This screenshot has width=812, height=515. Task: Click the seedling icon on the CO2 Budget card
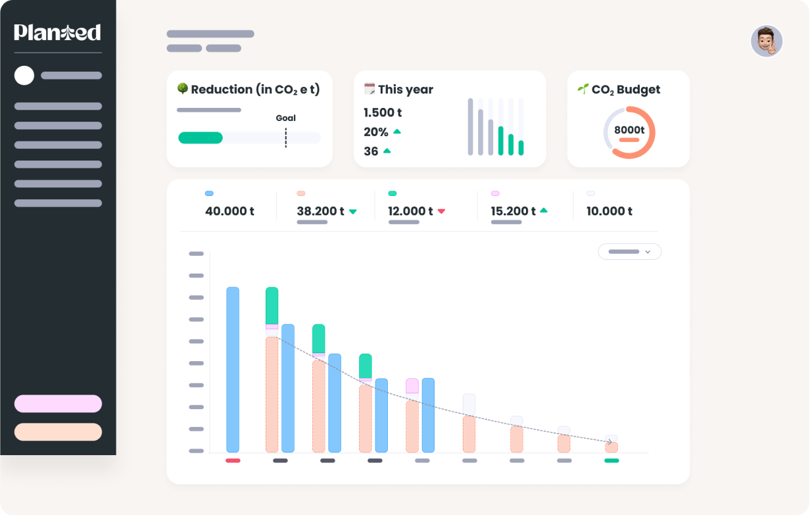tap(583, 89)
